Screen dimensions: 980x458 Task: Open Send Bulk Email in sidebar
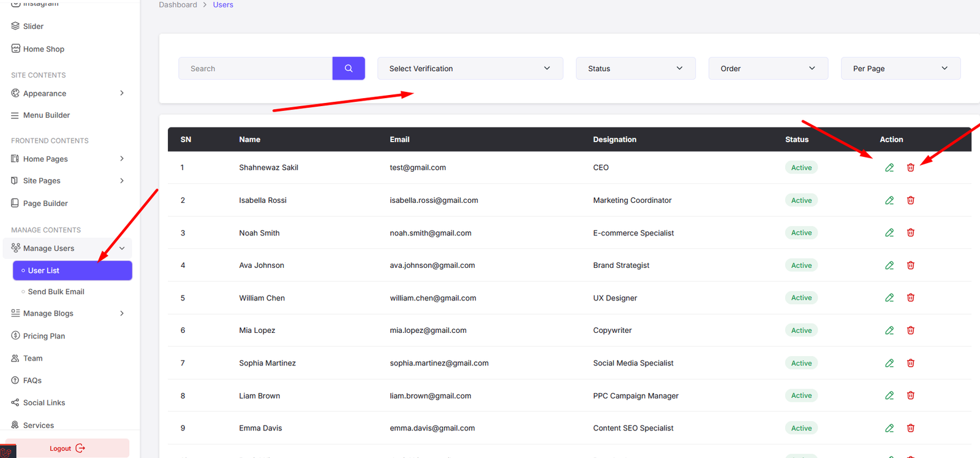56,292
